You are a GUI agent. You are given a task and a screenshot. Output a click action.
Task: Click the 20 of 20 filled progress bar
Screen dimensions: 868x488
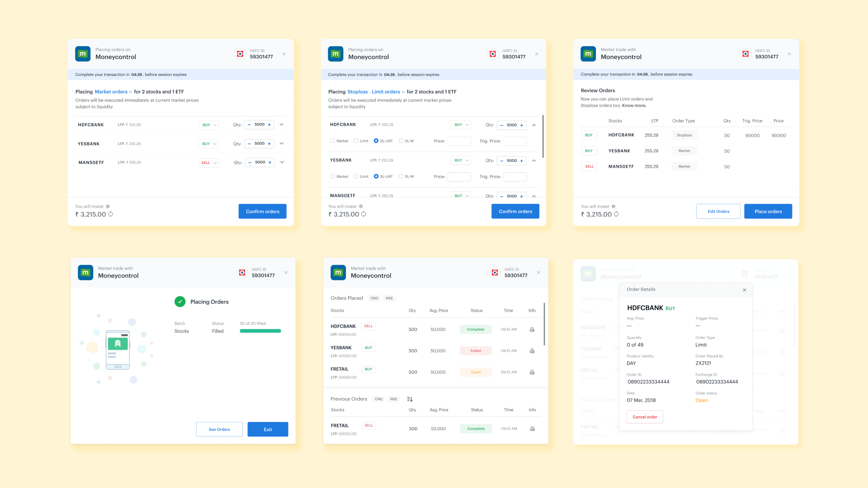point(260,331)
